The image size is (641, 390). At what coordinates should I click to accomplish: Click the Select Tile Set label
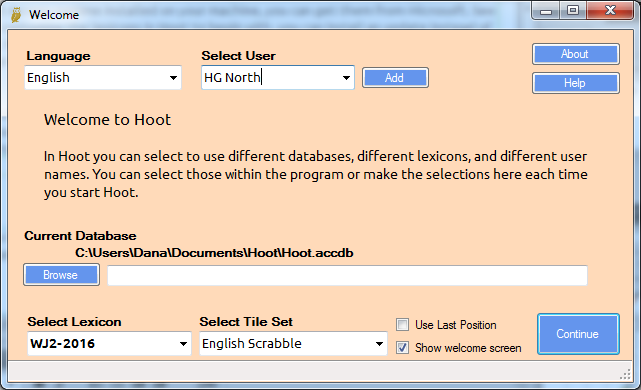[x=246, y=322]
